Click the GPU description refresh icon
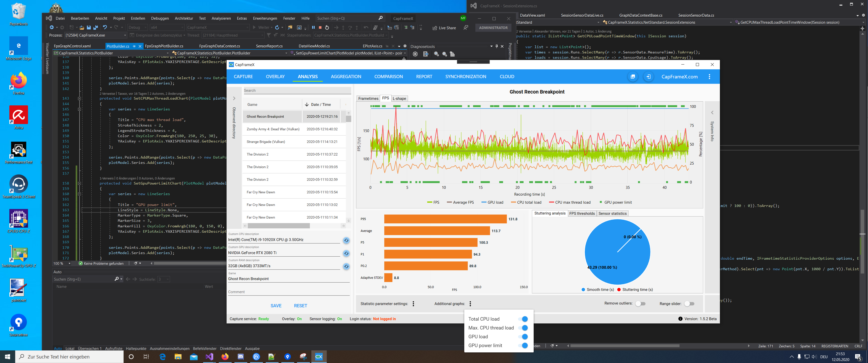This screenshot has height=363, width=868. click(x=346, y=254)
